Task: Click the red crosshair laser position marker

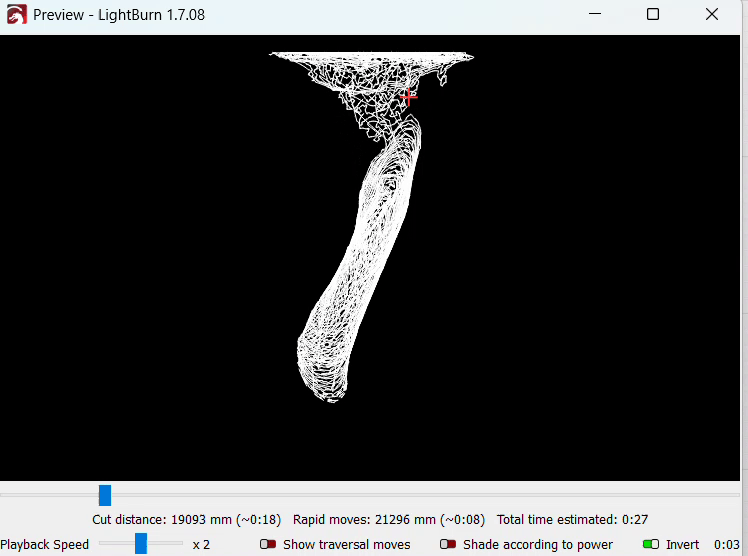Action: tap(408, 96)
